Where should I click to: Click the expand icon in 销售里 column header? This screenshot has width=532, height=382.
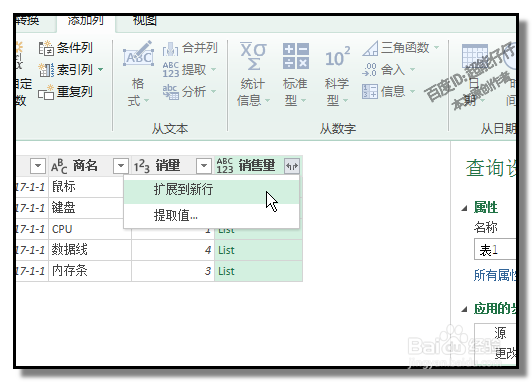(292, 166)
